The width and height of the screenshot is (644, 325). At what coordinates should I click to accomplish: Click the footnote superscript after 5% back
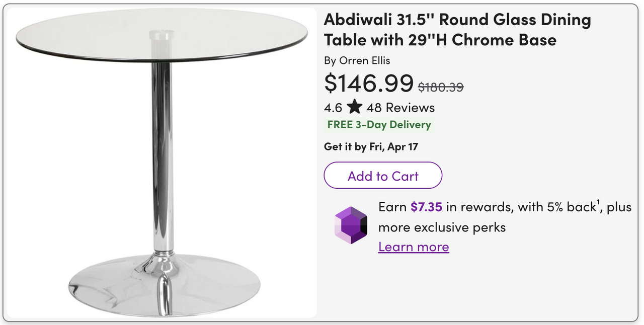click(x=598, y=203)
